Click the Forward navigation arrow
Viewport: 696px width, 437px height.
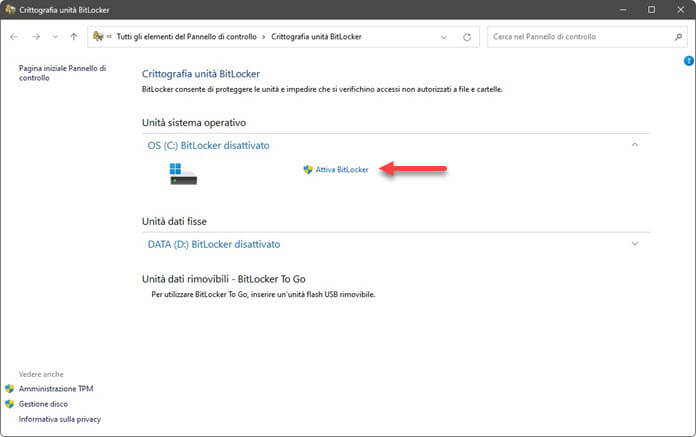[x=36, y=37]
